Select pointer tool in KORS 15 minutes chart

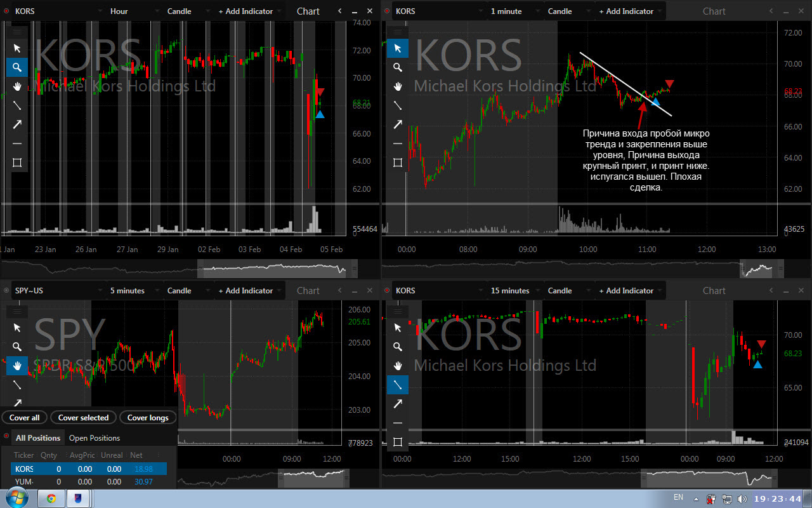[x=398, y=328]
